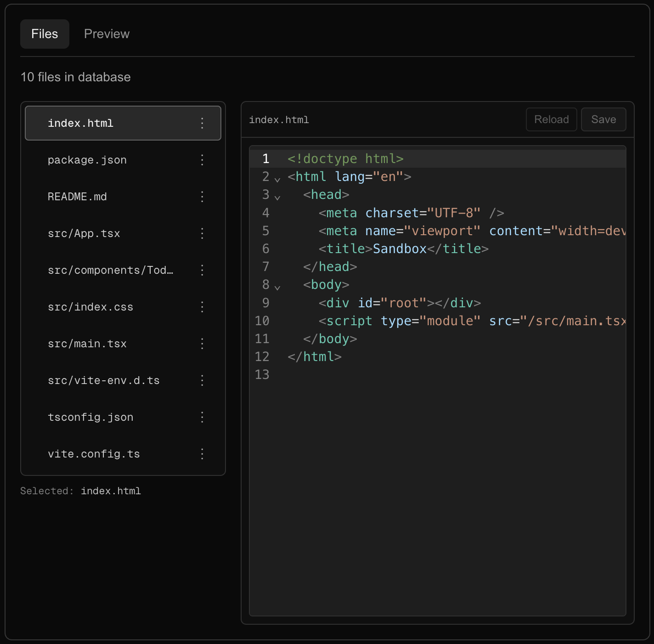654x644 pixels.
Task: Switch to the Files tab
Action: (x=44, y=34)
